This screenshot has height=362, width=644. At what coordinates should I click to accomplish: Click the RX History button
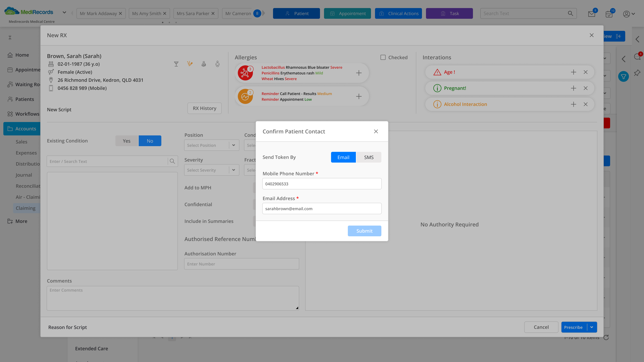tap(204, 108)
